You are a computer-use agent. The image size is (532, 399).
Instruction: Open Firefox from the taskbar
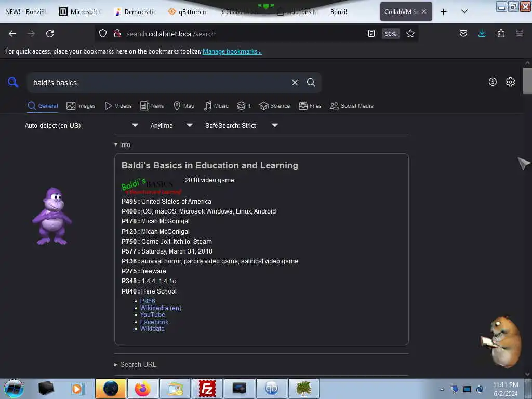click(142, 389)
